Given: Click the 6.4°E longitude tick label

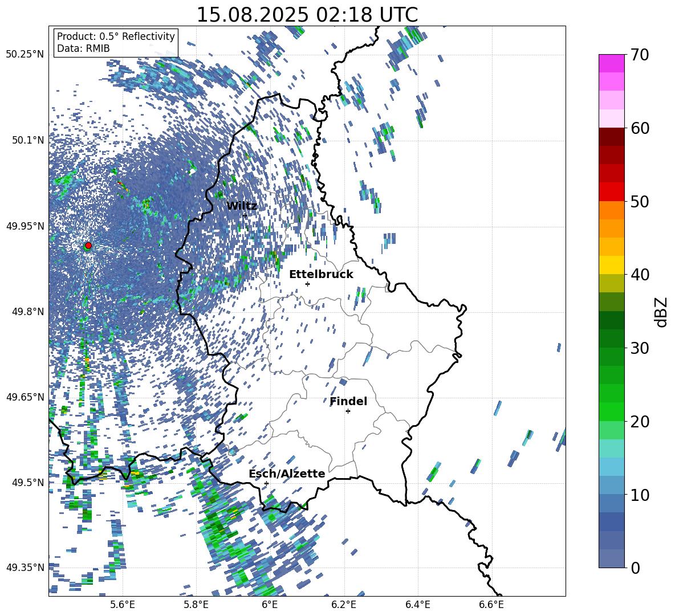Looking at the screenshot, I should coord(417,605).
